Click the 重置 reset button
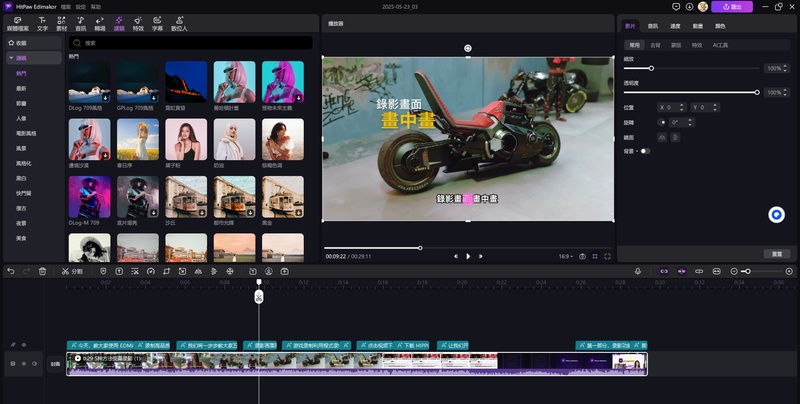The image size is (800, 404). click(777, 254)
